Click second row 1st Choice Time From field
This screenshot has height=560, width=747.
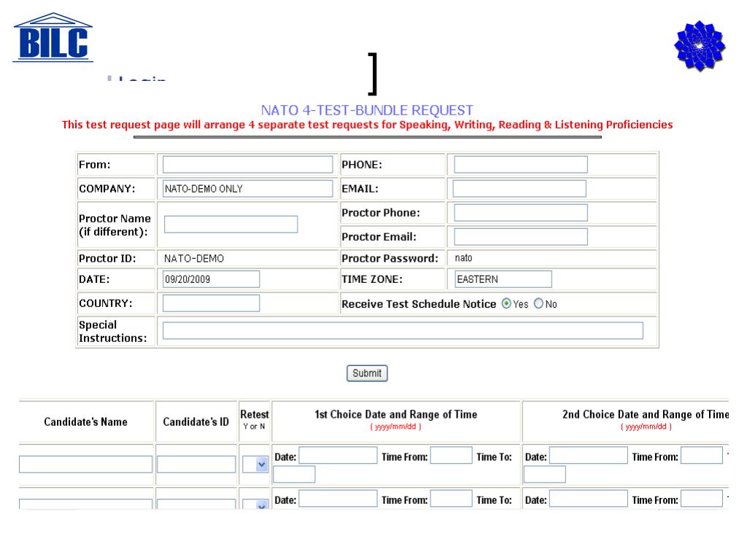pyautogui.click(x=451, y=499)
